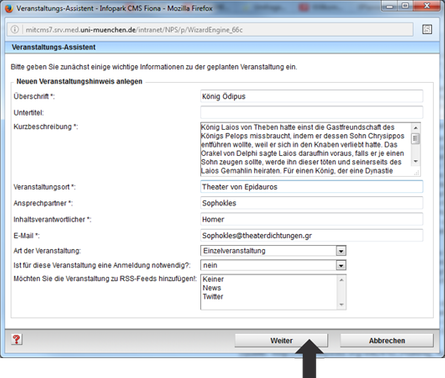Image resolution: width=445 pixels, height=378 pixels.
Task: Click the red question mark help icon
Action: [x=17, y=340]
